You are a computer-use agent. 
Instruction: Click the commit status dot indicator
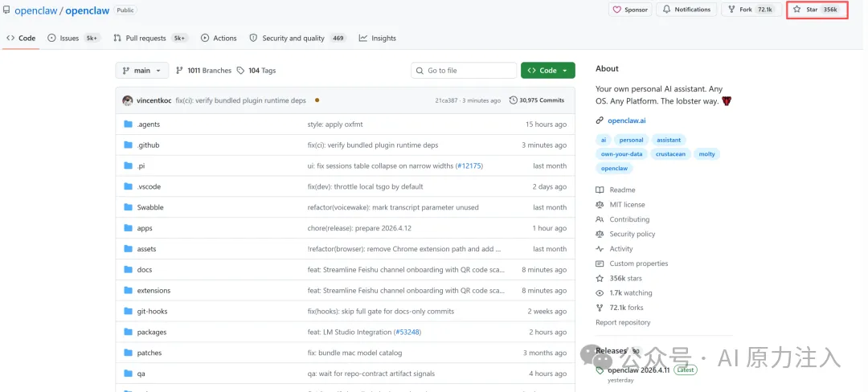point(317,100)
